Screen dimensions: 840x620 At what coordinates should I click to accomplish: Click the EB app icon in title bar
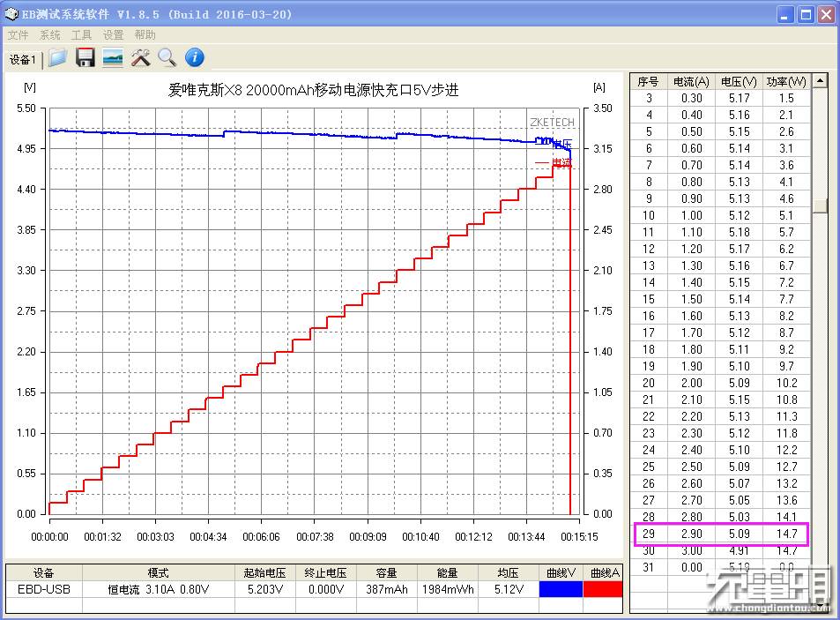[11, 14]
